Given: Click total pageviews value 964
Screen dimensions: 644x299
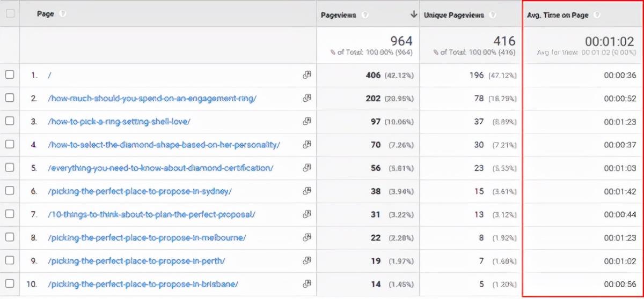Looking at the screenshot, I should click(x=401, y=41).
